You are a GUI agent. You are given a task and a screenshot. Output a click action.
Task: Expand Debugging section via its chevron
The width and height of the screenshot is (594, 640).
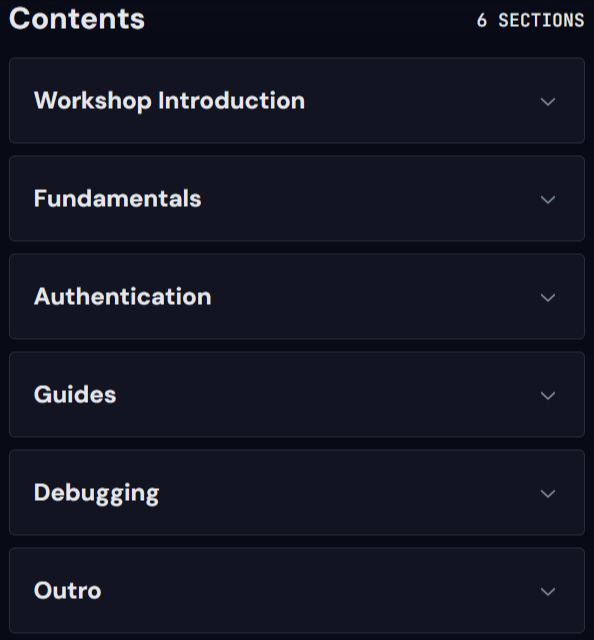coord(547,493)
